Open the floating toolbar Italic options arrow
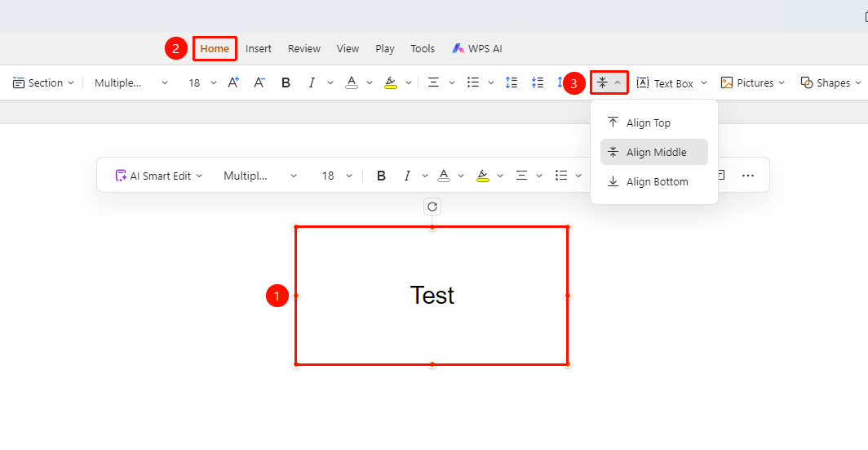 click(x=425, y=176)
